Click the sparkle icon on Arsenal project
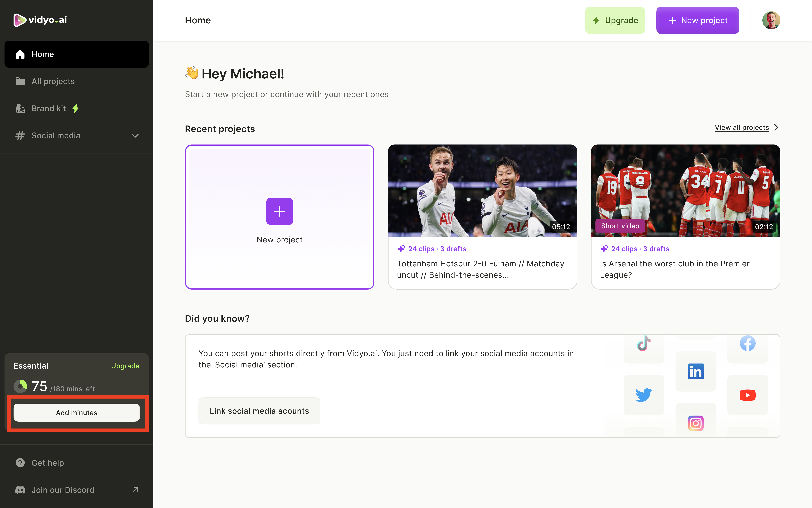This screenshot has width=812, height=508. [x=604, y=249]
